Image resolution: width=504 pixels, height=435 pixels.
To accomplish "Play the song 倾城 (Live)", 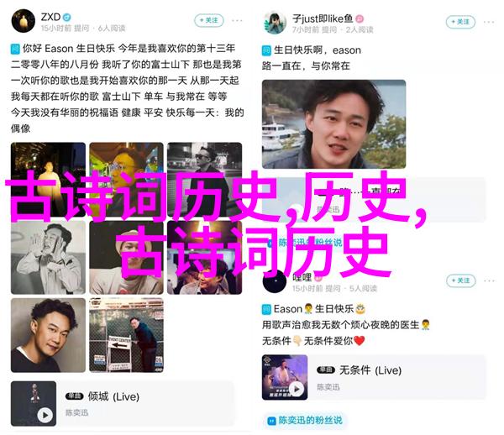I will tap(45, 415).
